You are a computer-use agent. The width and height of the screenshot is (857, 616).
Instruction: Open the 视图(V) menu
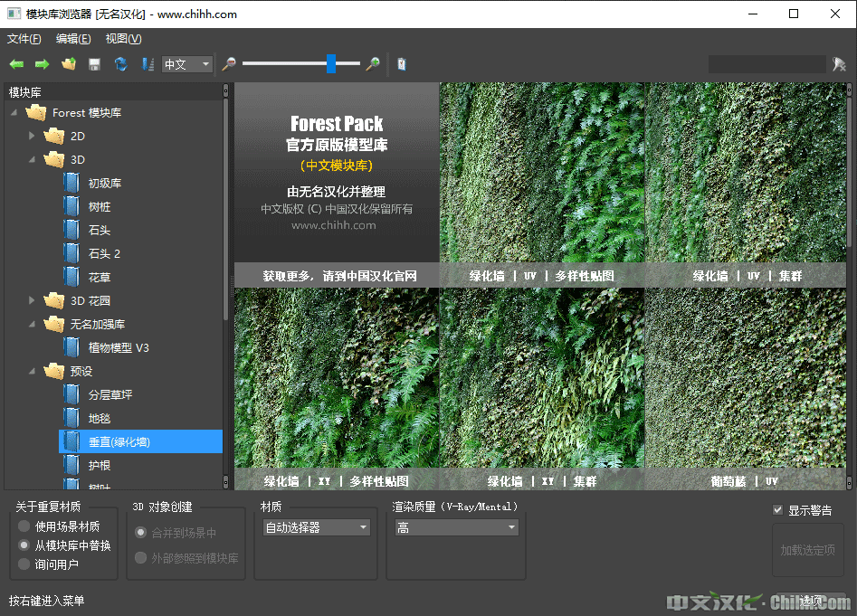pos(123,39)
